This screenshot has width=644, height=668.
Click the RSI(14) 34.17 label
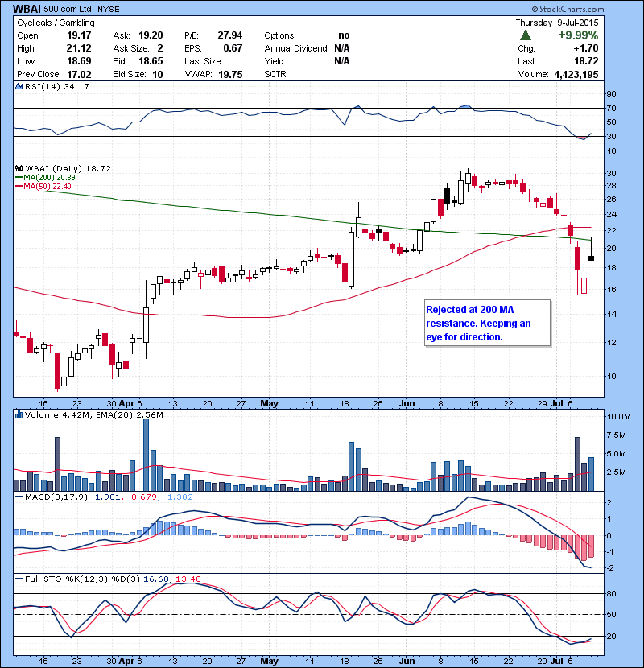coord(56,86)
